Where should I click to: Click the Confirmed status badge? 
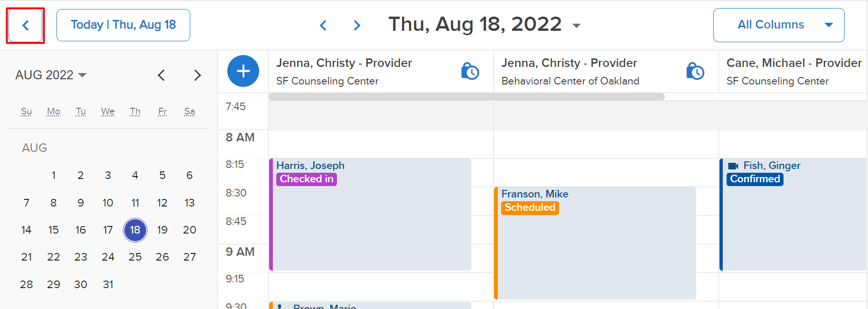[x=755, y=179]
